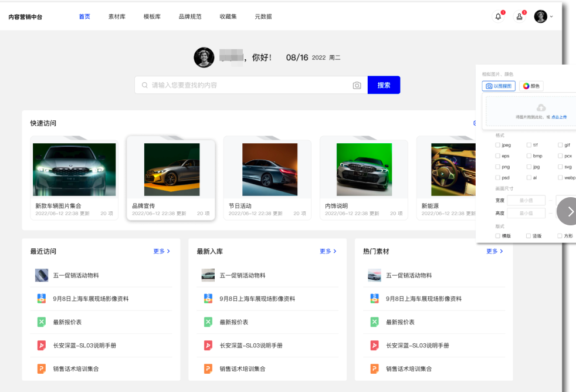Open the 节日活动 folder card

[267, 178]
